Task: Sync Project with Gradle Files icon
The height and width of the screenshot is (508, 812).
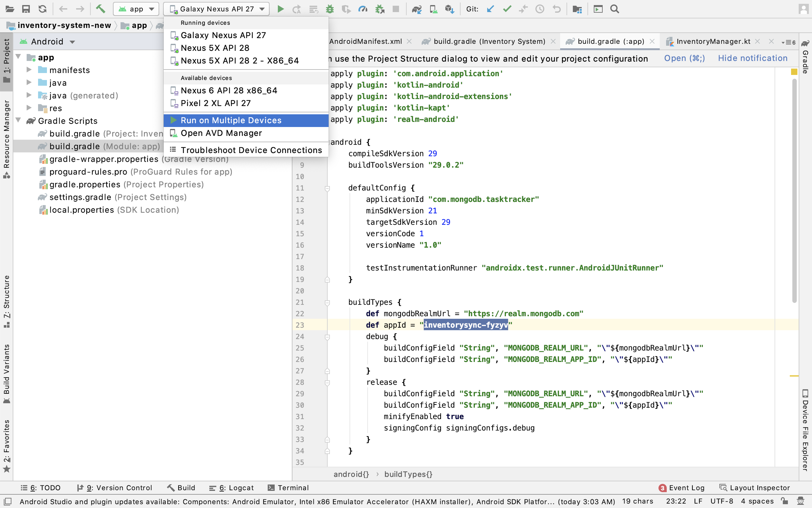Action: click(x=416, y=9)
